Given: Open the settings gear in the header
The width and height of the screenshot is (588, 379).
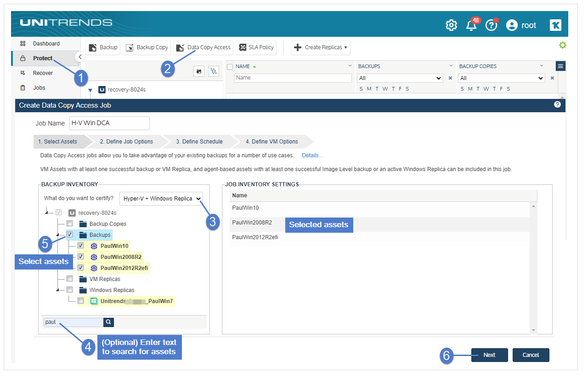Looking at the screenshot, I should click(451, 25).
